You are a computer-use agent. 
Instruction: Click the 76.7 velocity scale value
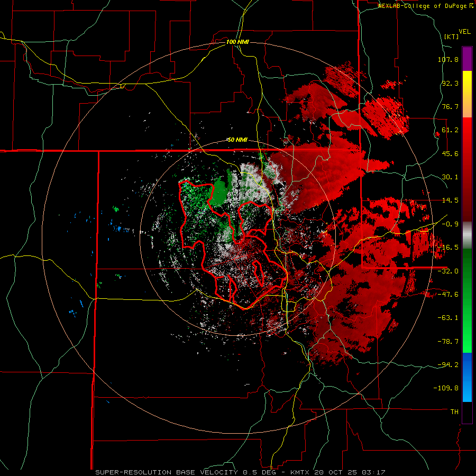450,106
